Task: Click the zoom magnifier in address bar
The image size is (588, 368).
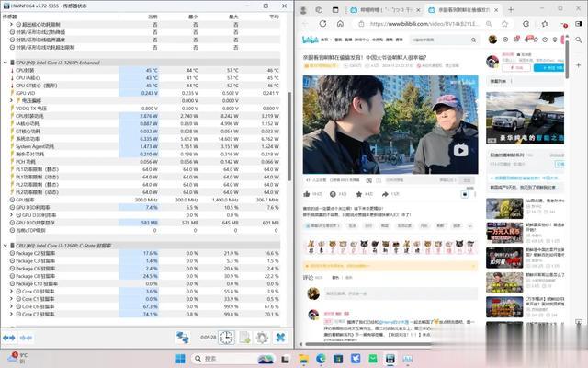Action: coord(489,24)
